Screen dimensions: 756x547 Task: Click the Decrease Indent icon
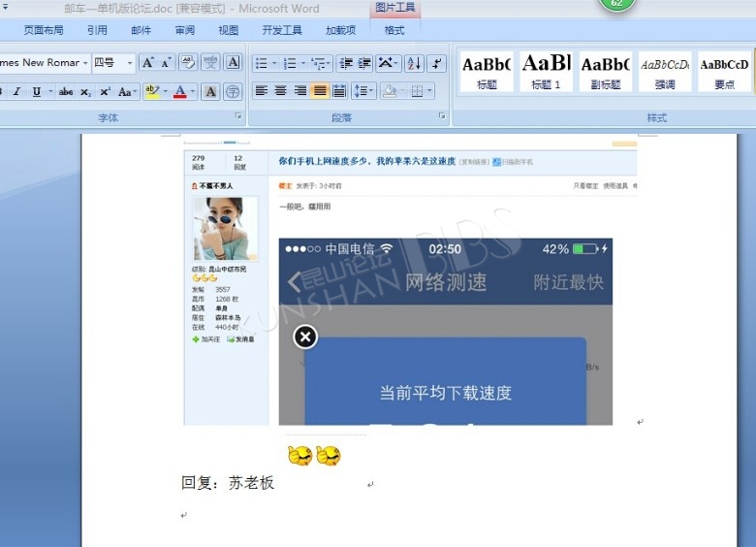point(345,63)
